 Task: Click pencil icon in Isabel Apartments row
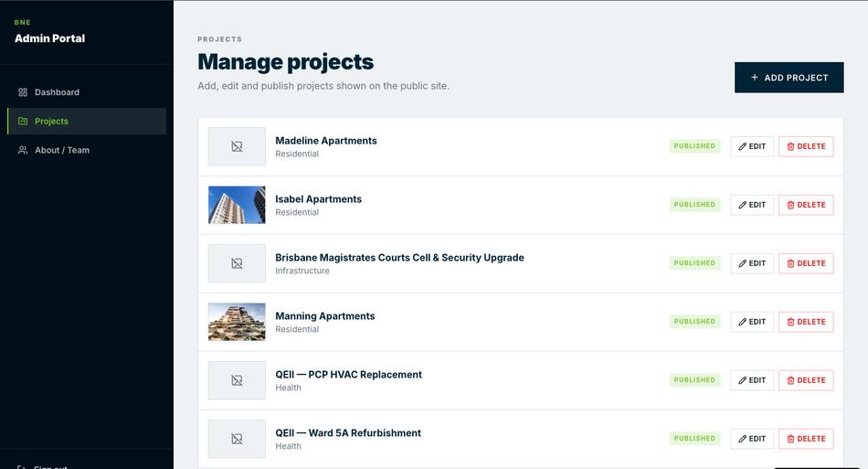tap(742, 205)
